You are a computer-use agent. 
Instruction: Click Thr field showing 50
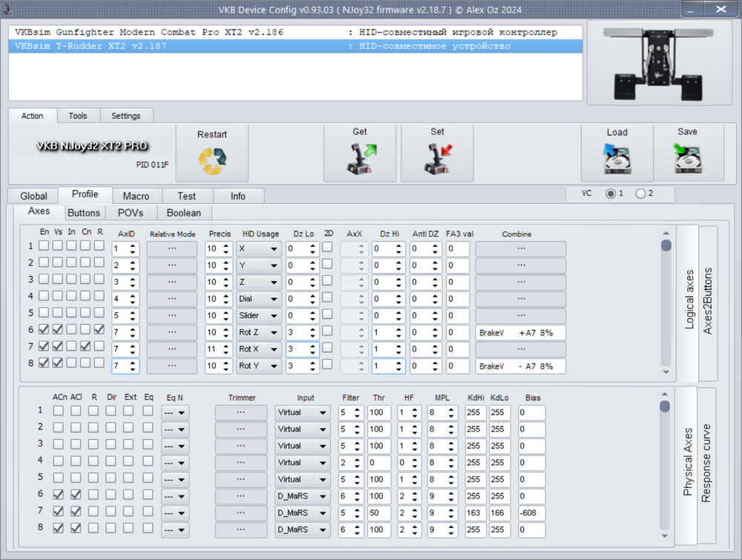tap(379, 513)
